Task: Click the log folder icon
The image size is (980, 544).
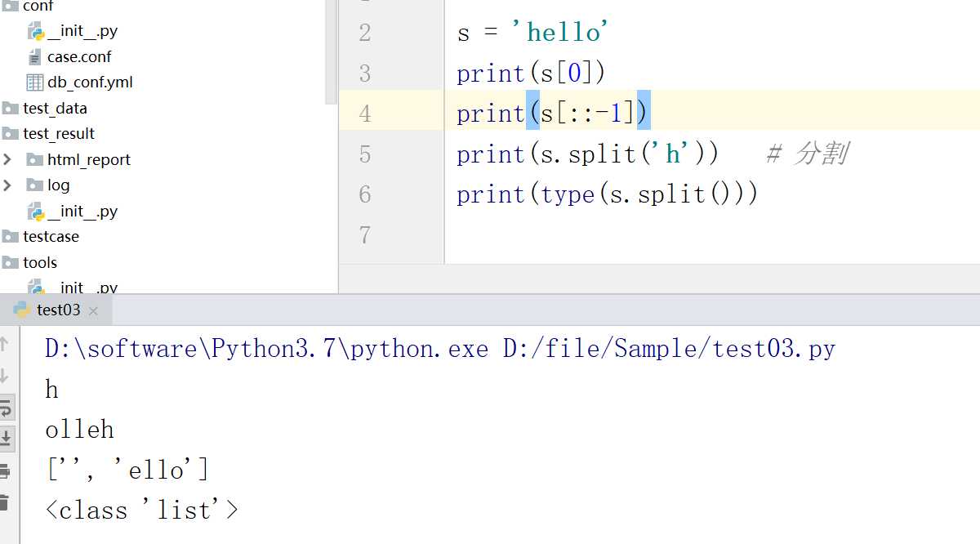Action: (35, 185)
